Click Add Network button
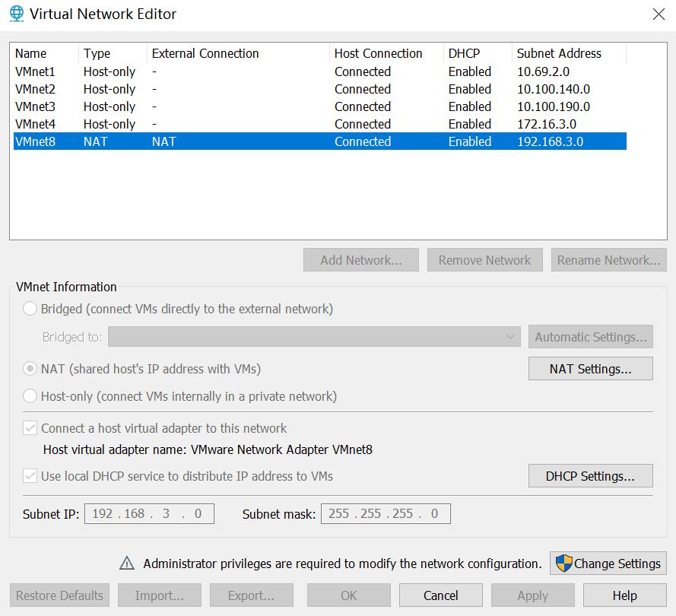This screenshot has width=676, height=616. pos(361,260)
